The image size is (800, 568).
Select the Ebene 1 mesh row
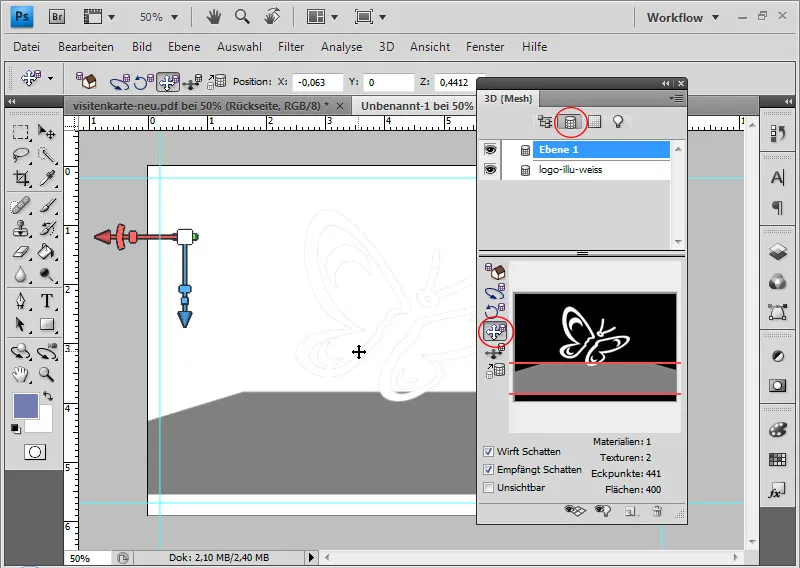601,150
